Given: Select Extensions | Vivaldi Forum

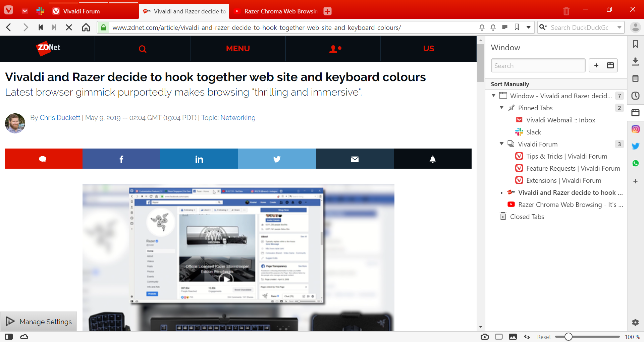Looking at the screenshot, I should tap(563, 180).
